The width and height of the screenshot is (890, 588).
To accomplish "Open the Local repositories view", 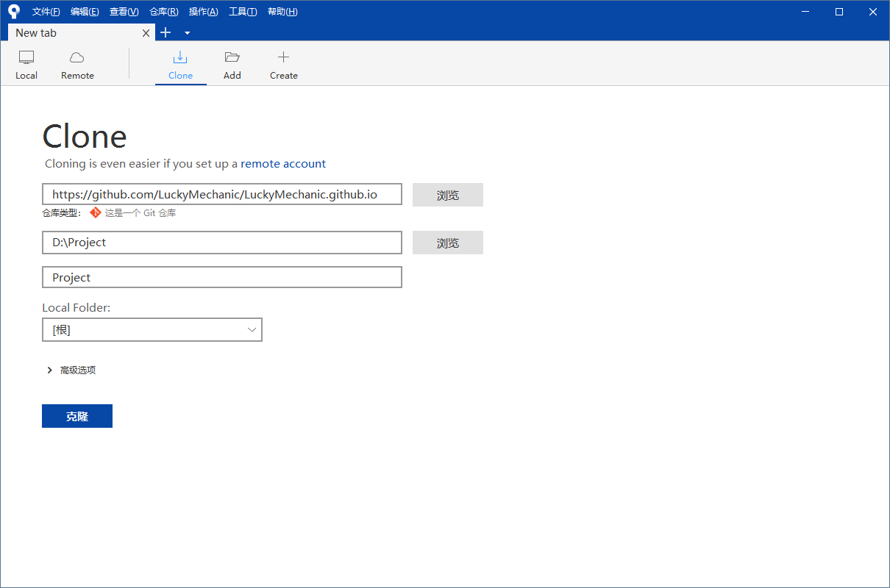I will pos(26,65).
